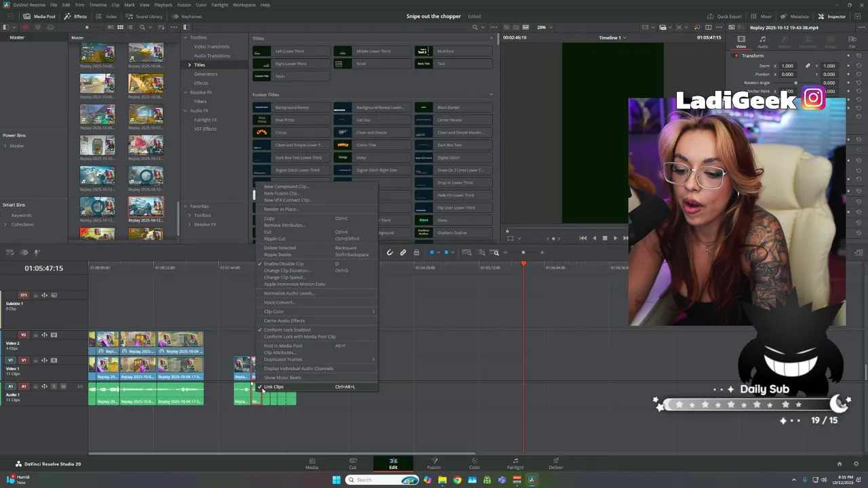Click the red playhead on timeline ruler
The height and width of the screenshot is (488, 868).
(524, 264)
